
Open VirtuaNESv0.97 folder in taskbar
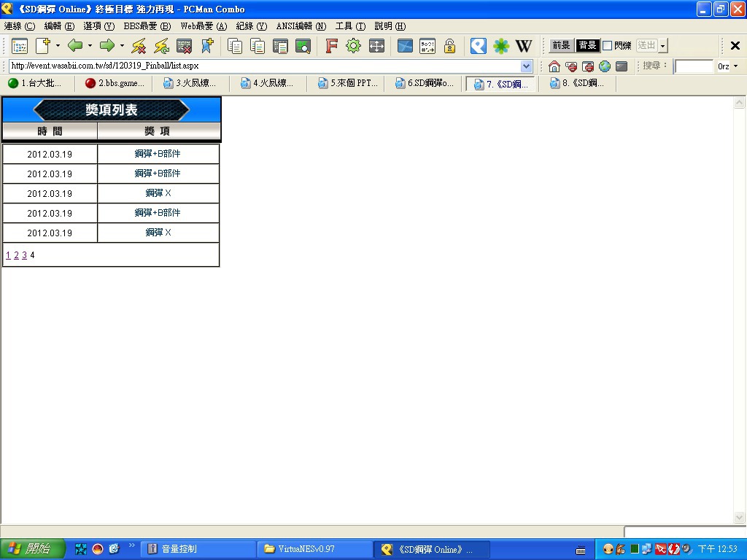(314, 549)
